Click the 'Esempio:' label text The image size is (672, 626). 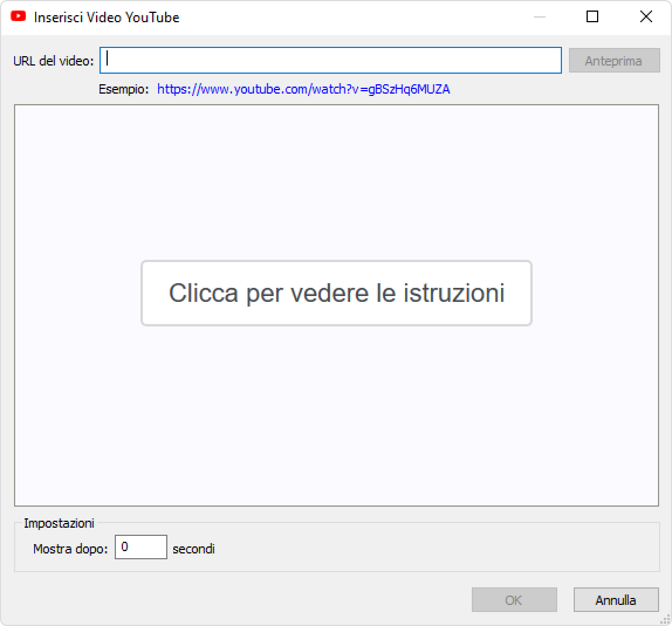pyautogui.click(x=124, y=89)
